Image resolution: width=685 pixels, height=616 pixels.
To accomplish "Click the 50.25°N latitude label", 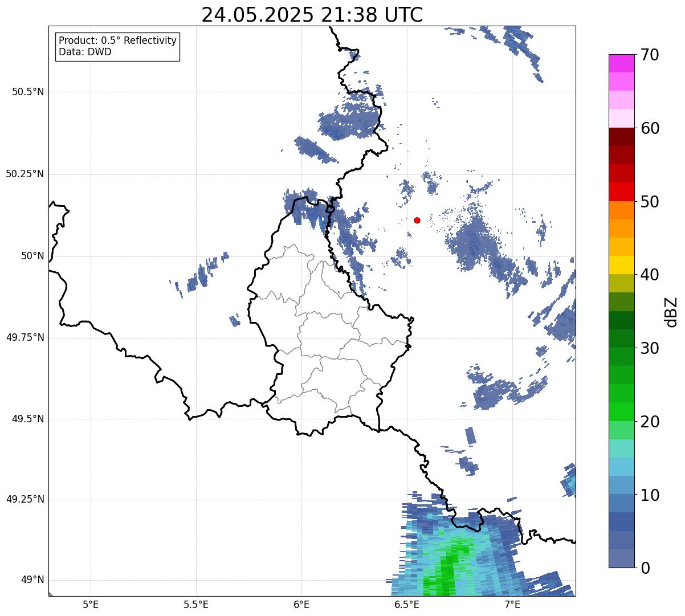I will [x=25, y=174].
